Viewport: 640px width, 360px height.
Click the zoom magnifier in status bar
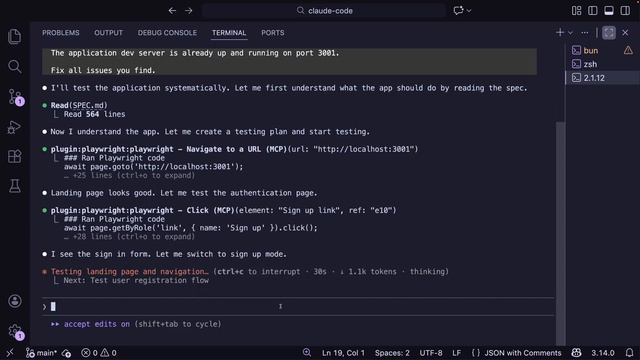tap(307, 353)
